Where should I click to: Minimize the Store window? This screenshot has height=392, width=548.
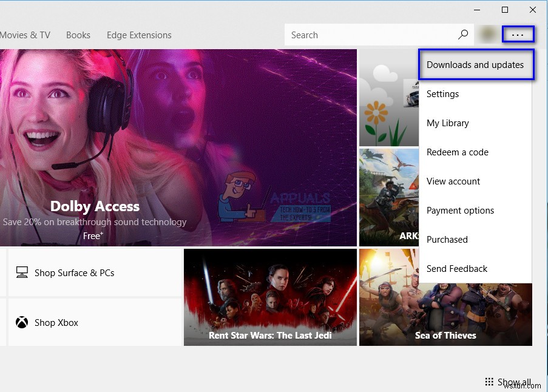coord(477,10)
